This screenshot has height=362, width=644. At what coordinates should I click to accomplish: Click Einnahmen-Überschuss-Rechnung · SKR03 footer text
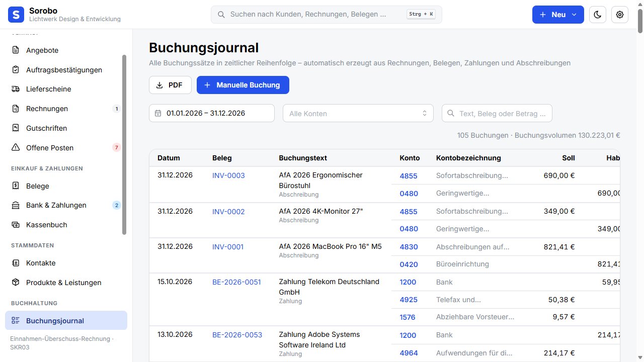pyautogui.click(x=62, y=343)
